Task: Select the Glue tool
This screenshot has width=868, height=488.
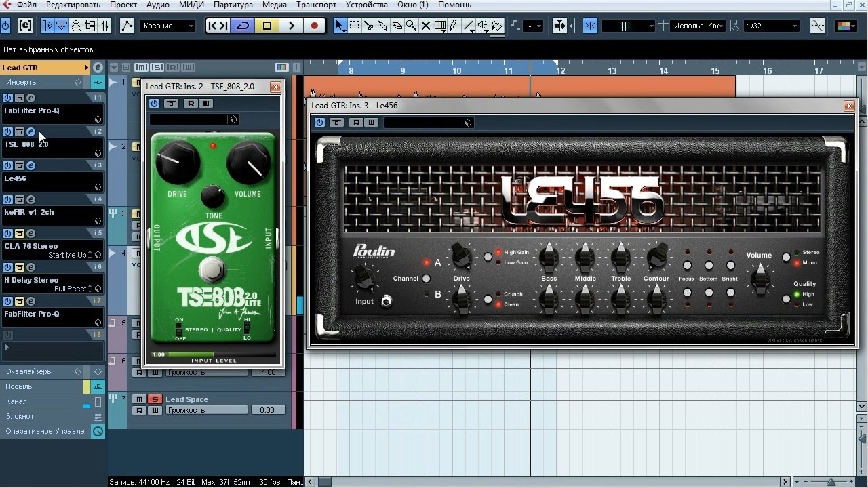Action: tap(383, 26)
